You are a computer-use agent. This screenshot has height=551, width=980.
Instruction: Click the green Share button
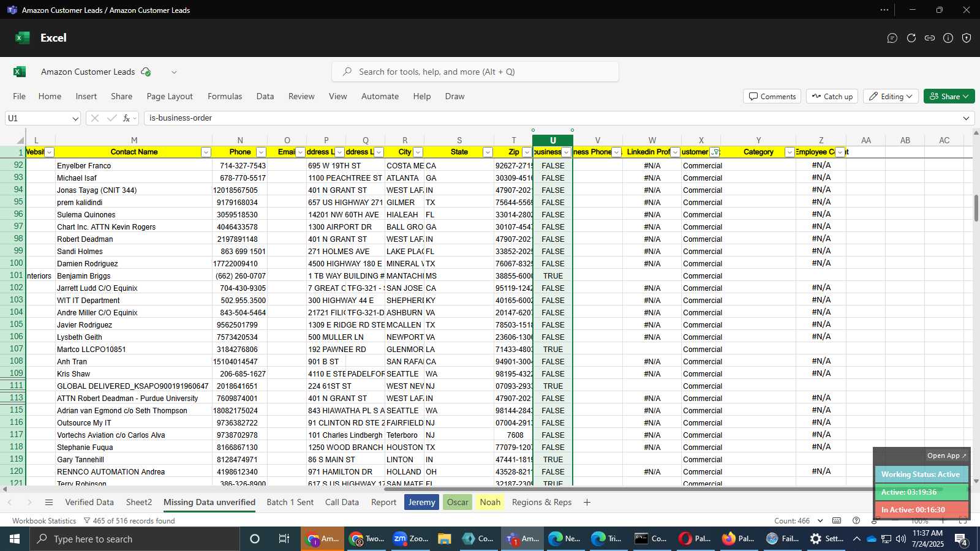949,97
